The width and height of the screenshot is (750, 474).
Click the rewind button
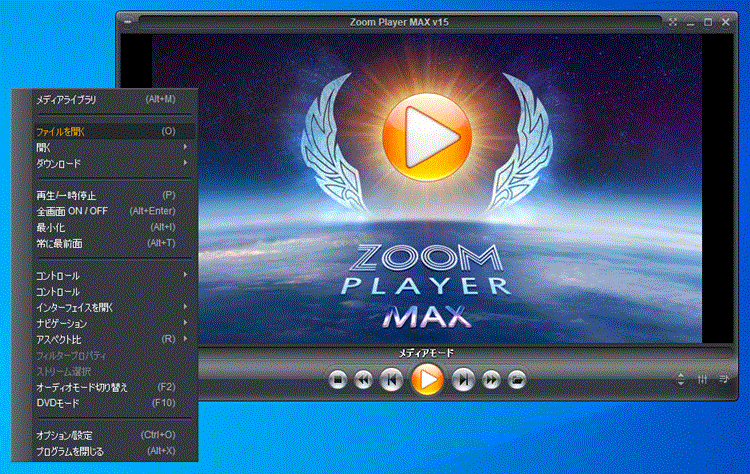[364, 380]
